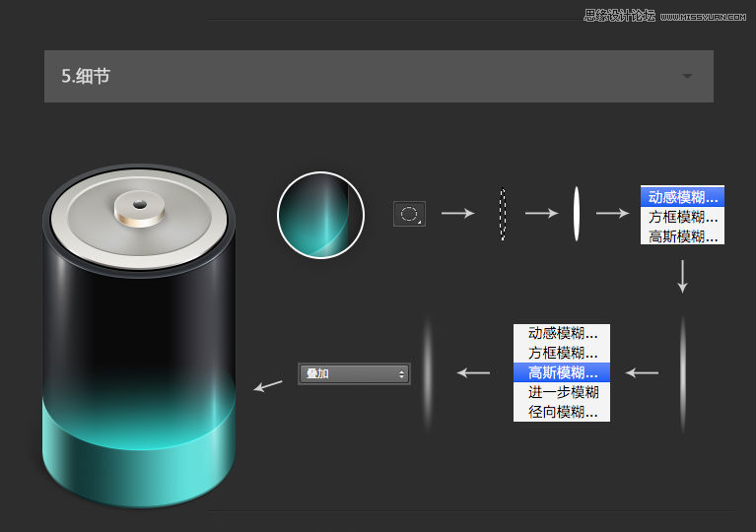The height and width of the screenshot is (532, 756).
Task: Choose 方框模糊... in the top blur menu
Action: pos(682,217)
